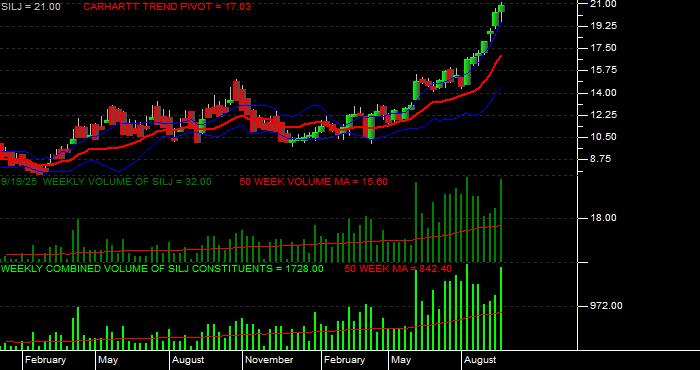700x370 pixels.
Task: Click the 12.25 price axis value
Action: 604,115
